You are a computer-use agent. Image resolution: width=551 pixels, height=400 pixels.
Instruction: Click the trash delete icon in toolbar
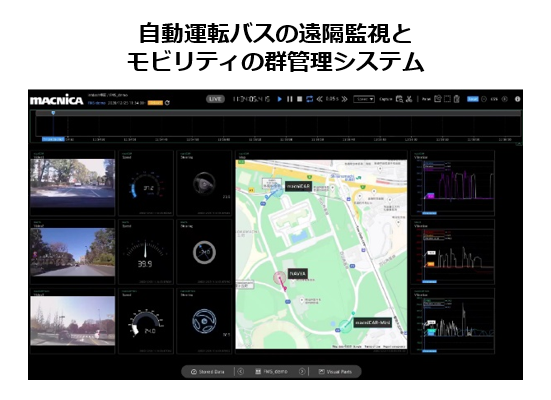pyautogui.click(x=457, y=99)
